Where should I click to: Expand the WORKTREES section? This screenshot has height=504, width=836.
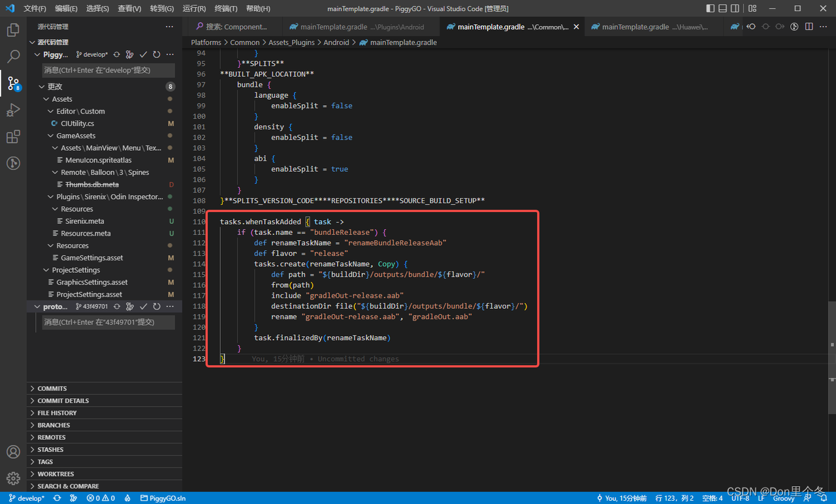tap(104, 474)
